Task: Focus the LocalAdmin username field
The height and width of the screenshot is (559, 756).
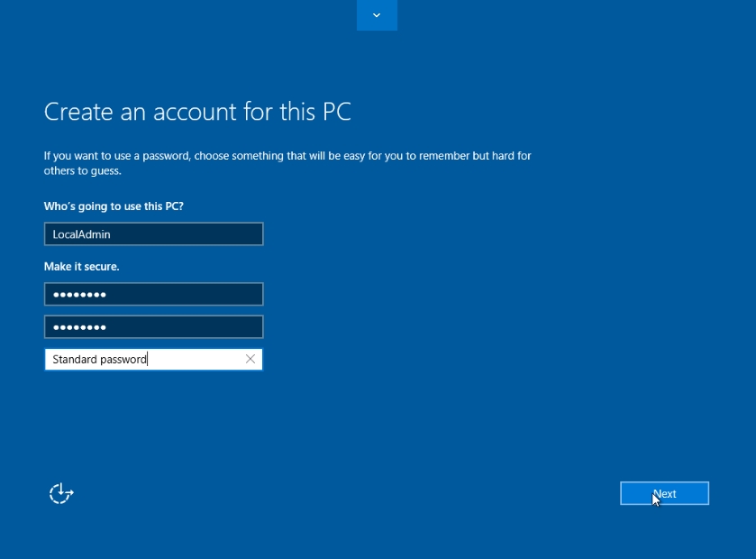Action: [154, 234]
